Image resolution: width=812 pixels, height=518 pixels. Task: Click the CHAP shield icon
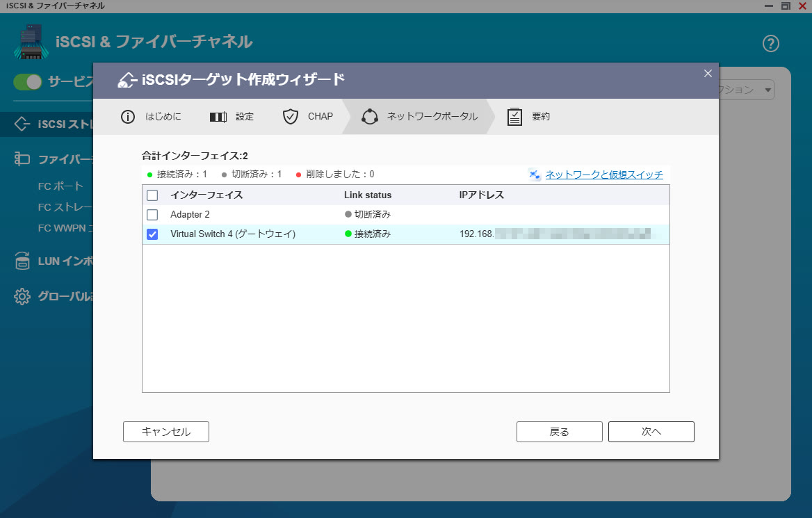tap(290, 117)
